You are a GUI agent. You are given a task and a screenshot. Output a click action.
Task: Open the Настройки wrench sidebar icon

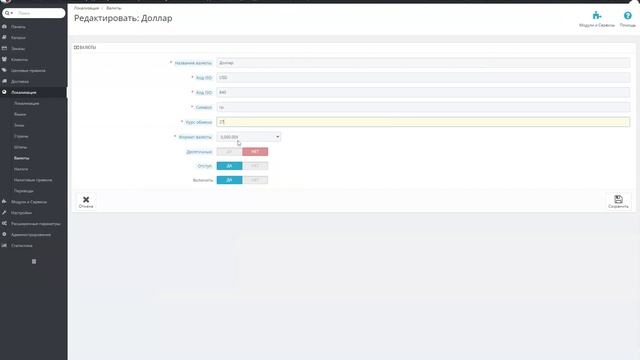(x=4, y=213)
